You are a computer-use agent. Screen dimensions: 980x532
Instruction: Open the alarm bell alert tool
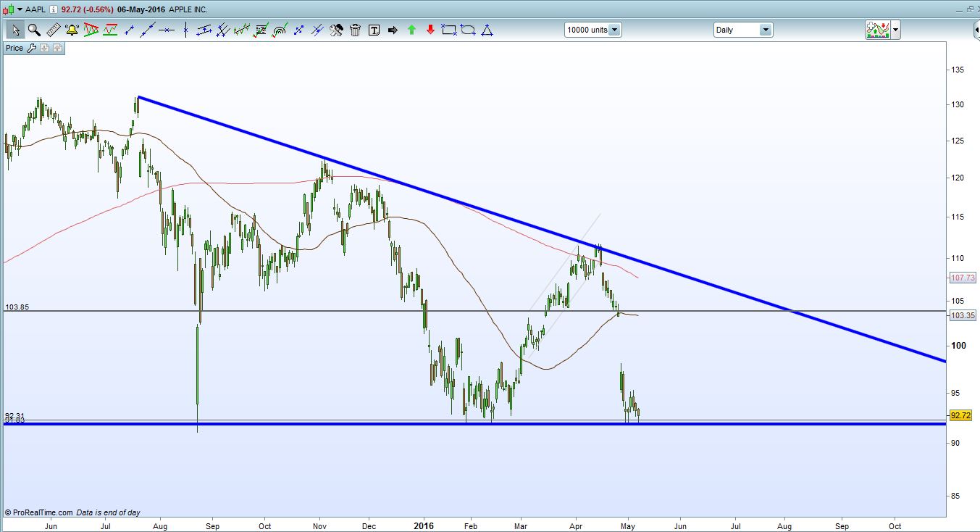click(x=72, y=30)
